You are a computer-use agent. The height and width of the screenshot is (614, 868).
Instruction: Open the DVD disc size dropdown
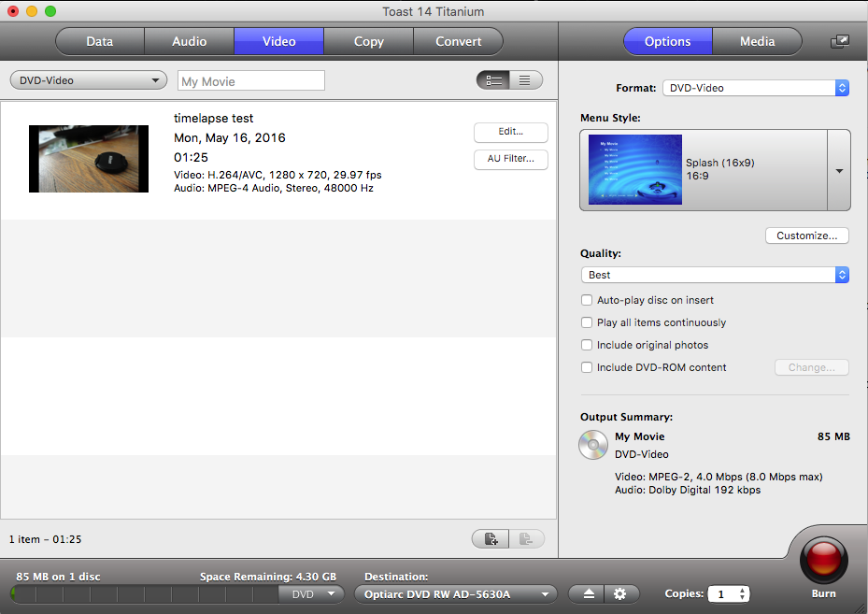tap(313, 594)
